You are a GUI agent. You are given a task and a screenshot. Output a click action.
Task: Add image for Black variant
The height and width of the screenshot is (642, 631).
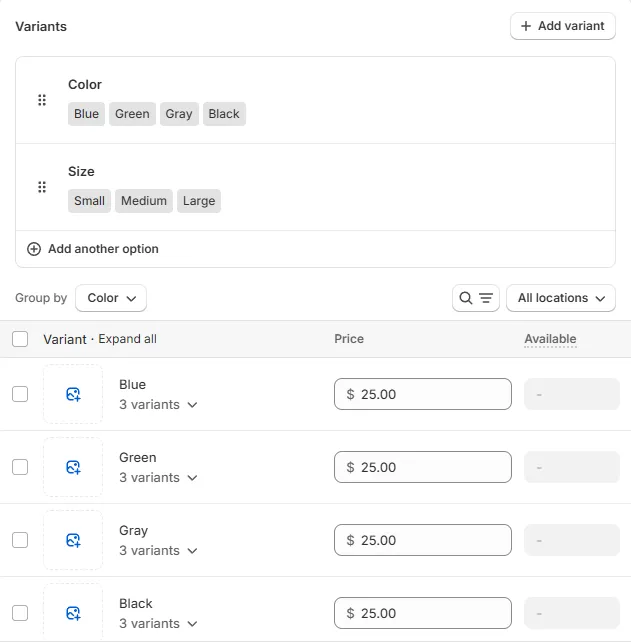point(73,613)
